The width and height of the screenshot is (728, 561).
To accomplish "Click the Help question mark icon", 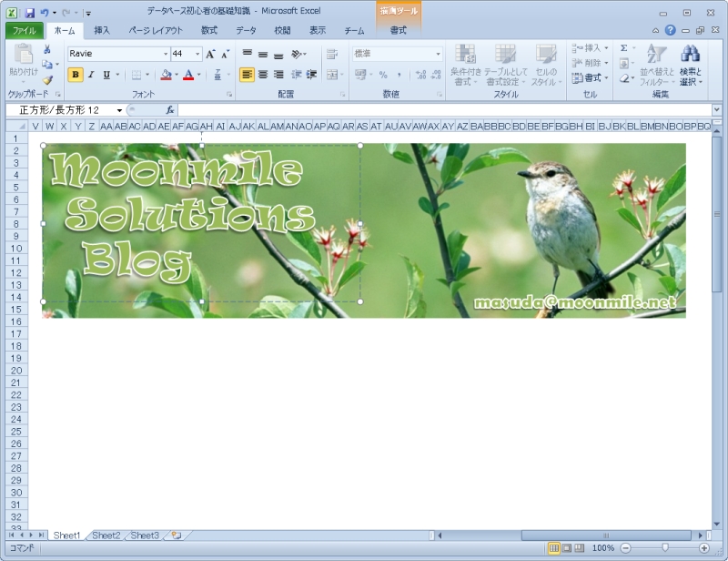I will [670, 30].
